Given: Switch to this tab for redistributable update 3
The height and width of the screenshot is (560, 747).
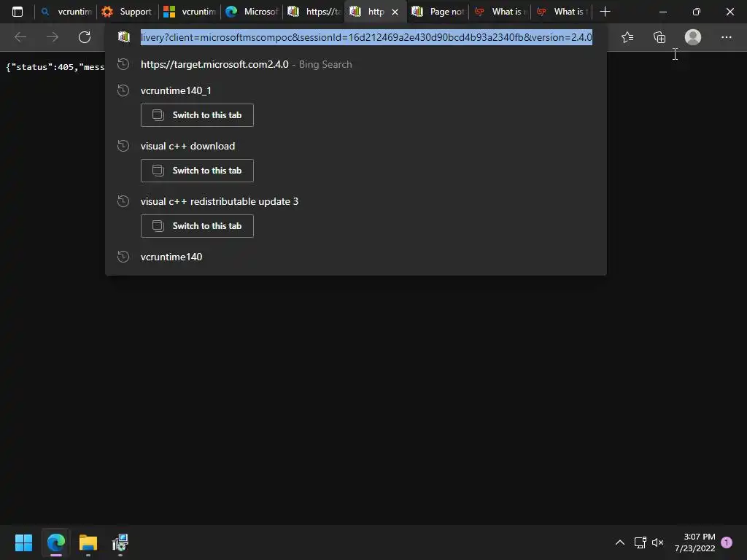Looking at the screenshot, I should tap(197, 226).
